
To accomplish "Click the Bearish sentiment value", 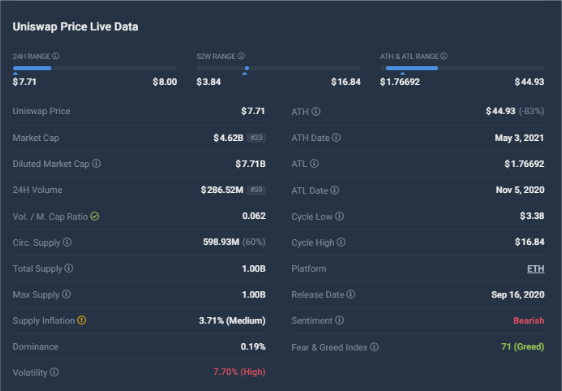I will tap(529, 320).
